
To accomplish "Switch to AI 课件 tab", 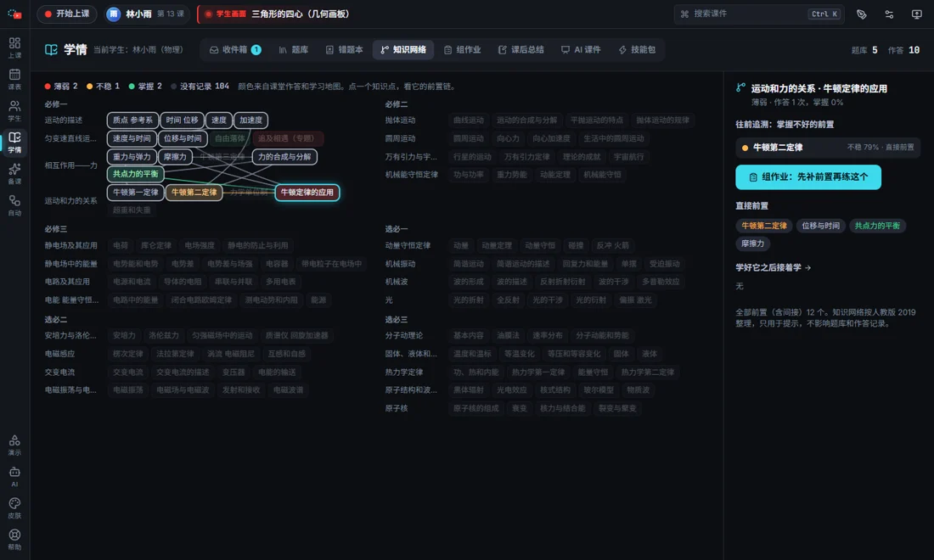I will click(581, 50).
